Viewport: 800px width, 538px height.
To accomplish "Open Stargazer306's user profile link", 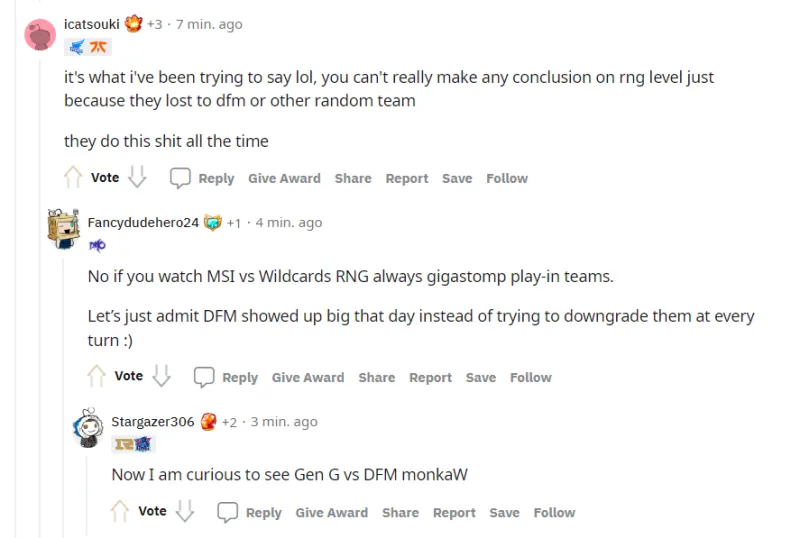I will click(x=152, y=421).
